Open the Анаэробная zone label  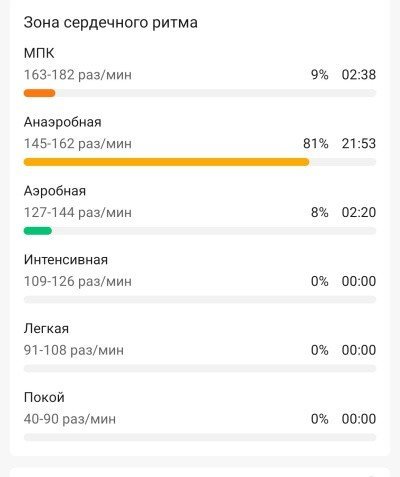pos(62,122)
